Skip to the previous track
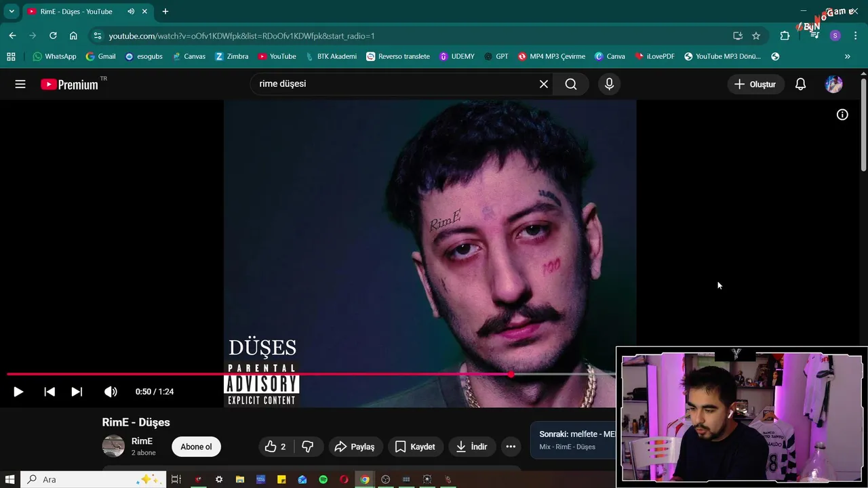 (50, 392)
